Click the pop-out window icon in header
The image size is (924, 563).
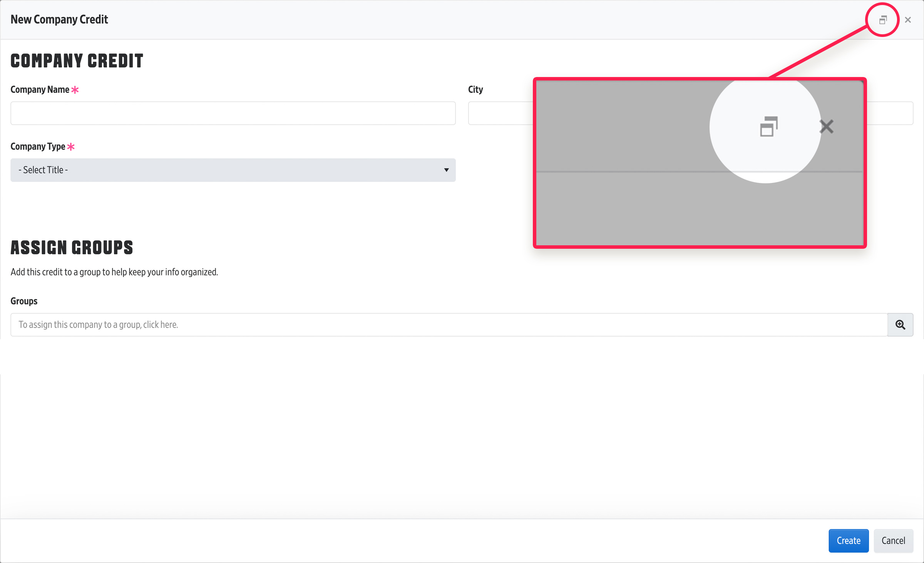pos(883,20)
